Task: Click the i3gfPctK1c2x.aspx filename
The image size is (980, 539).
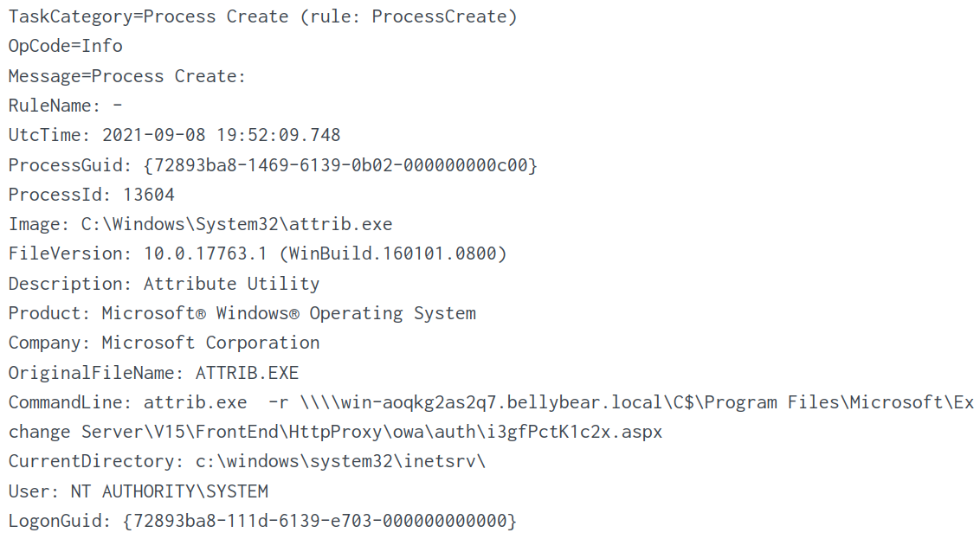Action: 562,432
